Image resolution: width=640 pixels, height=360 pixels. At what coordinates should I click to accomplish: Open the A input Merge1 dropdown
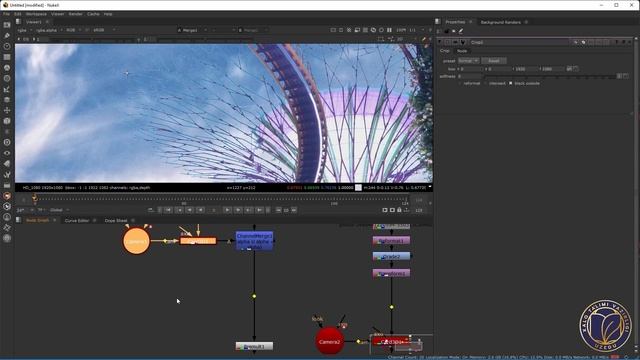192,30
